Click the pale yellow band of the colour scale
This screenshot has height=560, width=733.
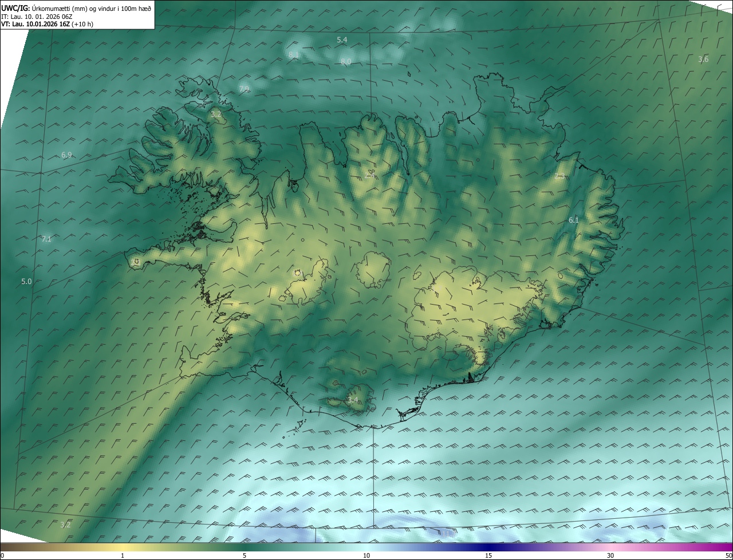pos(123,548)
